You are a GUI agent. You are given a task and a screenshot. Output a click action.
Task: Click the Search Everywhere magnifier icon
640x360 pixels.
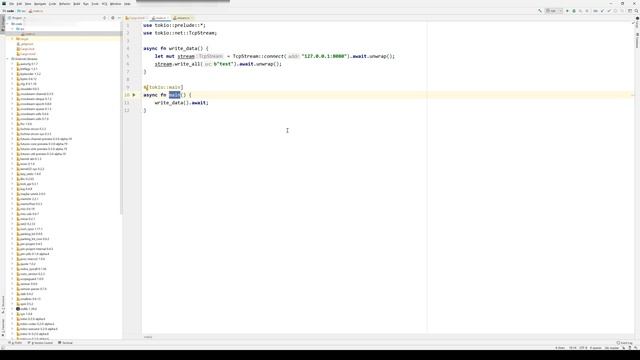tap(636, 11)
